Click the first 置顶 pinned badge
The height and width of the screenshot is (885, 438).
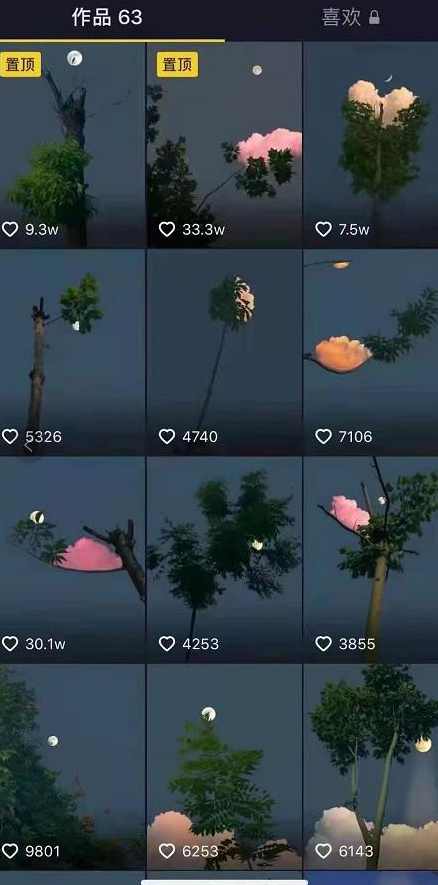20,64
